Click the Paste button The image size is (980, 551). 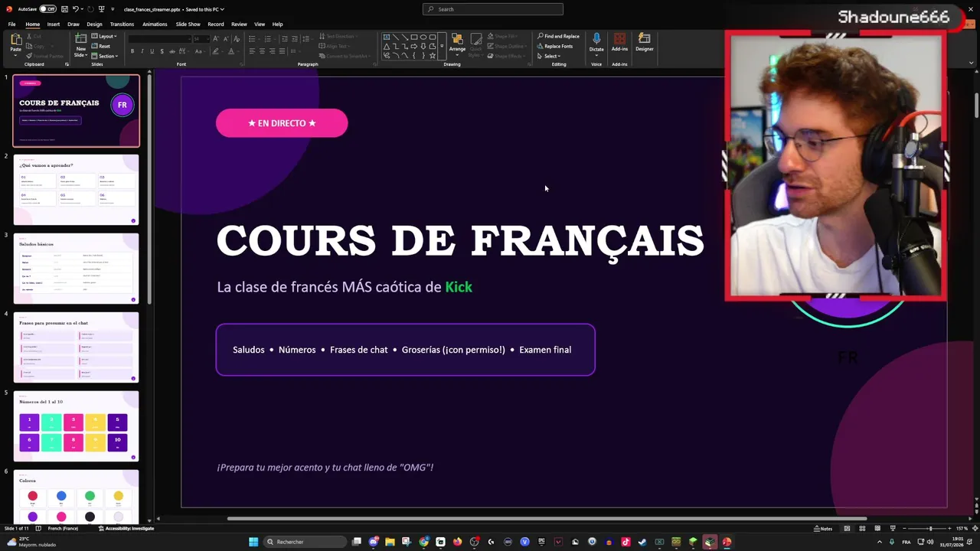click(15, 44)
